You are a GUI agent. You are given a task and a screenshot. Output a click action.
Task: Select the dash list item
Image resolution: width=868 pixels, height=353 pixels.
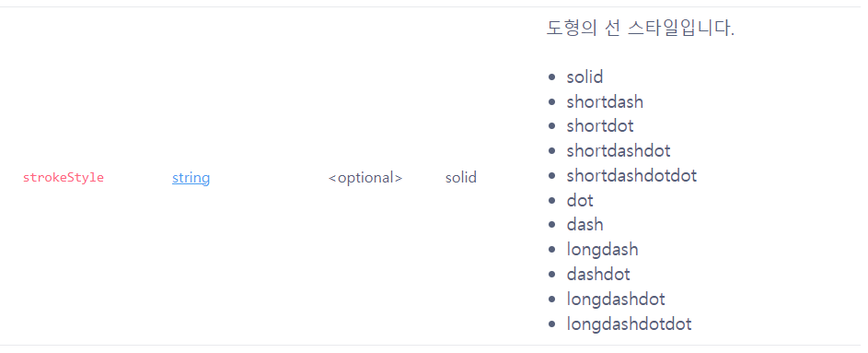[585, 225]
